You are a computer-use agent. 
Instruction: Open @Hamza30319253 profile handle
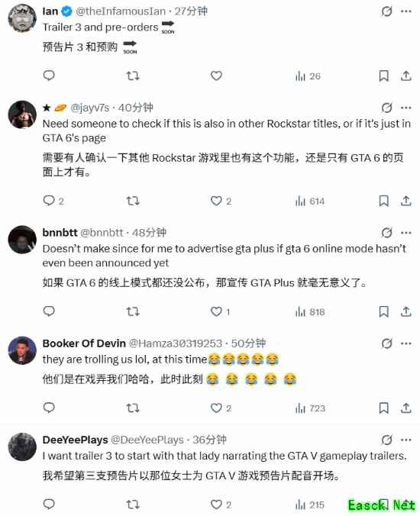[x=176, y=343]
